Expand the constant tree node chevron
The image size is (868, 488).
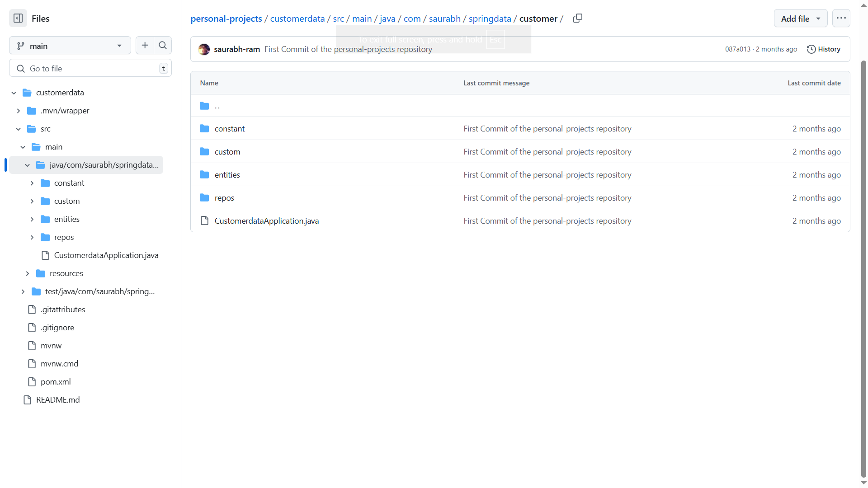tap(32, 183)
